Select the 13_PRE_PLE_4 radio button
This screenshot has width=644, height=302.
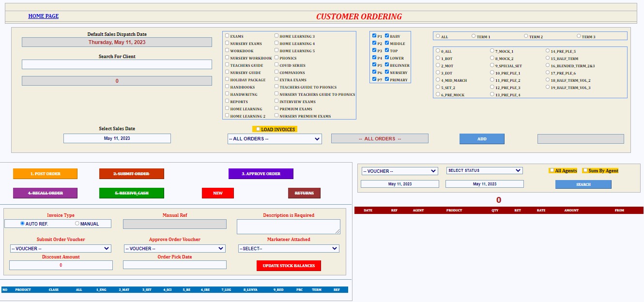492,94
